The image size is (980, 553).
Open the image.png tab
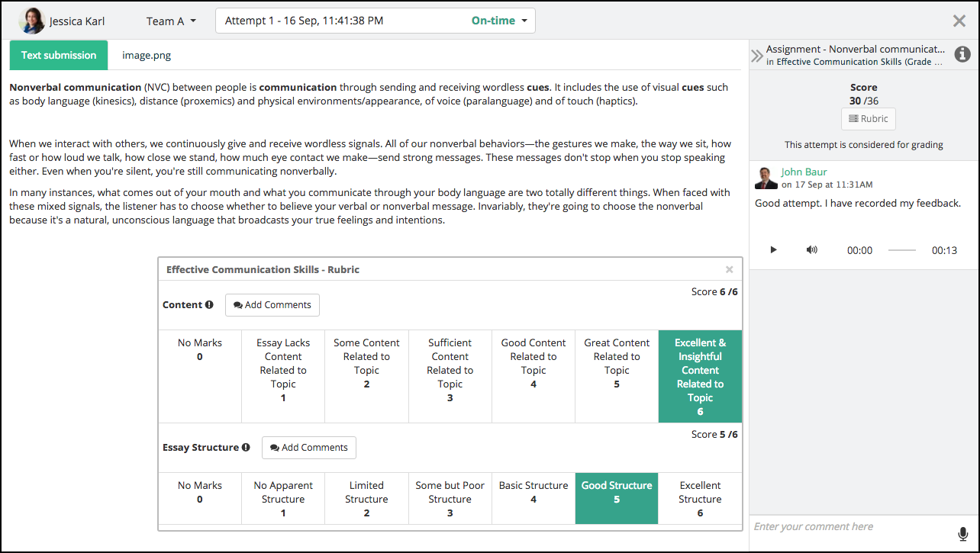[x=147, y=55]
